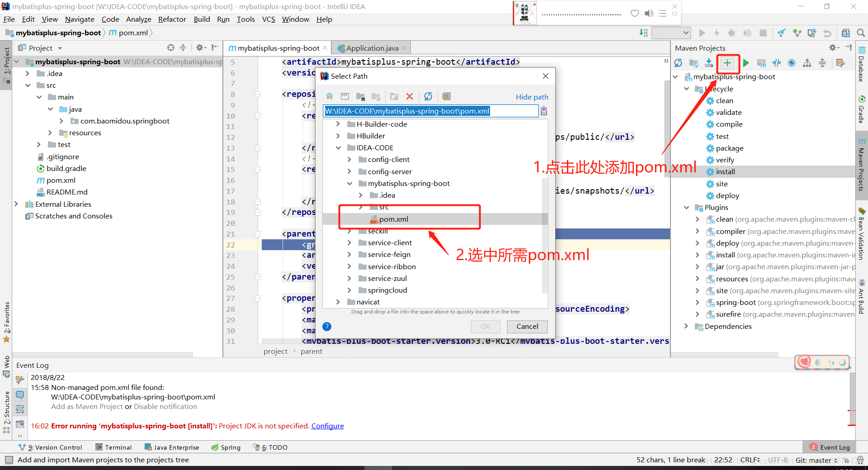Open Search Everywhere magnifier icon
The image size is (868, 470).
click(861, 33)
